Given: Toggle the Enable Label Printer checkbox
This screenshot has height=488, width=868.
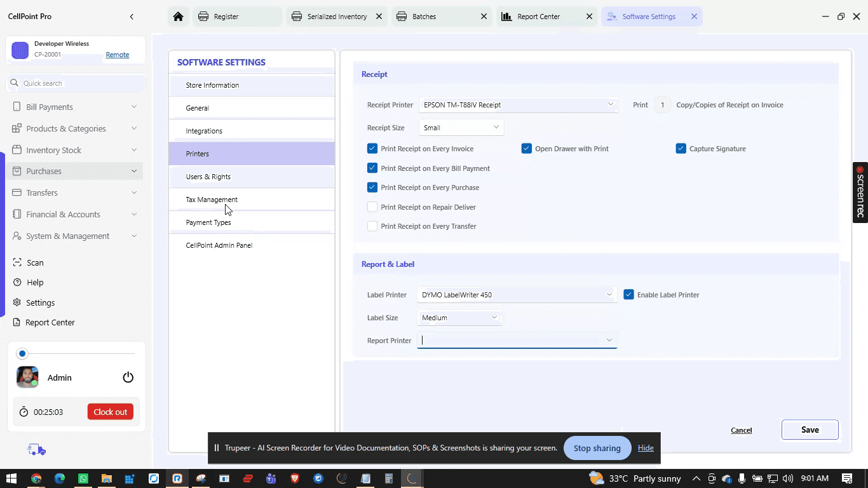Looking at the screenshot, I should (628, 295).
